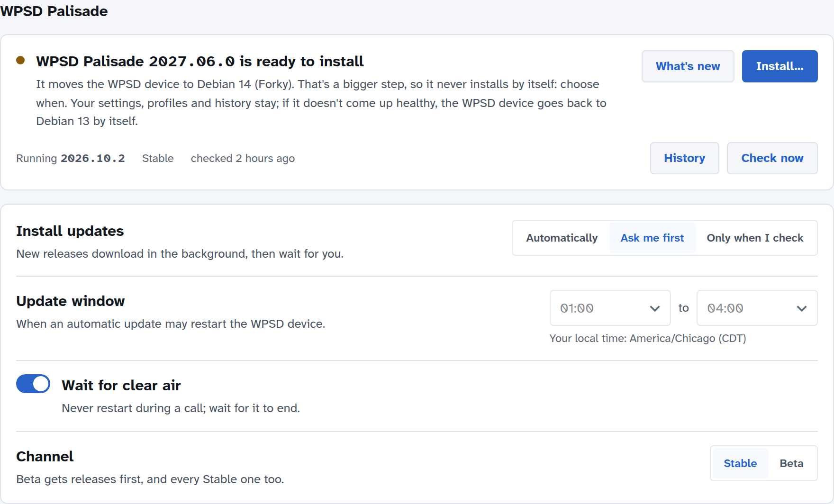
Task: Select Only when I check option
Action: tap(755, 238)
